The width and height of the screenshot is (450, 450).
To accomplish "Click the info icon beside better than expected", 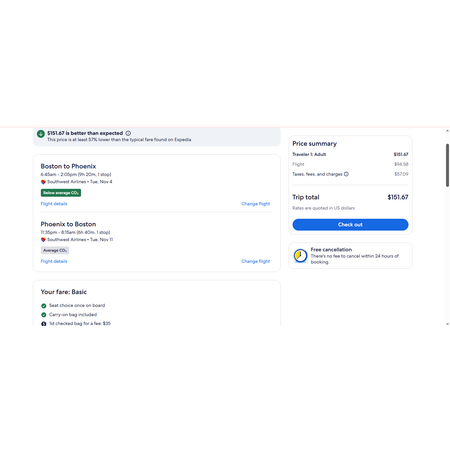I will point(128,133).
